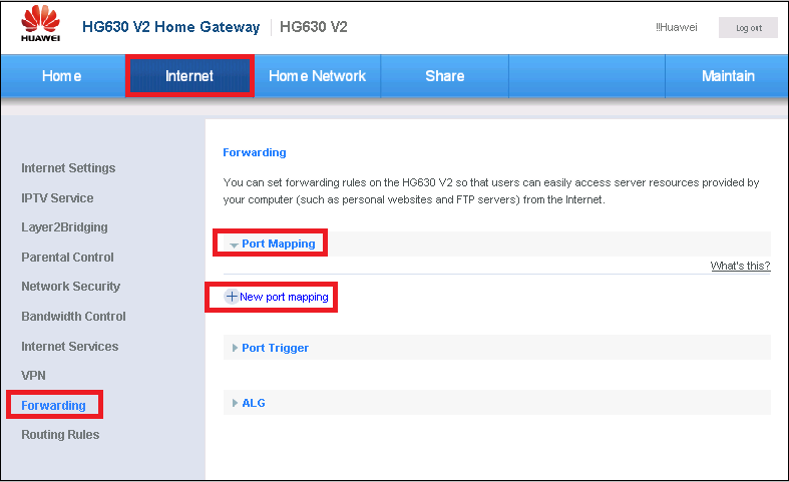Image resolution: width=789 pixels, height=482 pixels.
Task: Select Internet Settings in the sidebar
Action: coord(68,168)
